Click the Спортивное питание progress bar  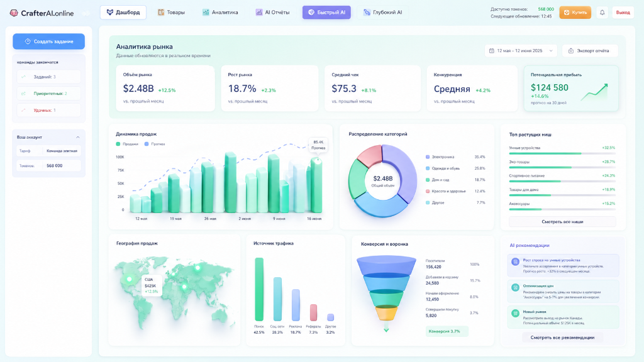[x=562, y=182]
